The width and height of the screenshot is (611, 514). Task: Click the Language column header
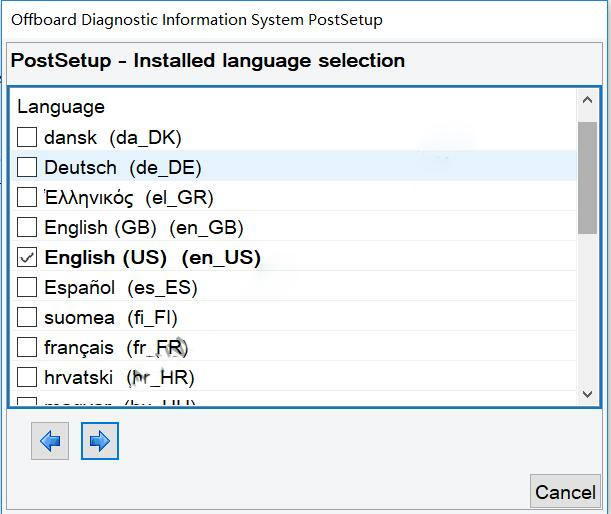(61, 106)
